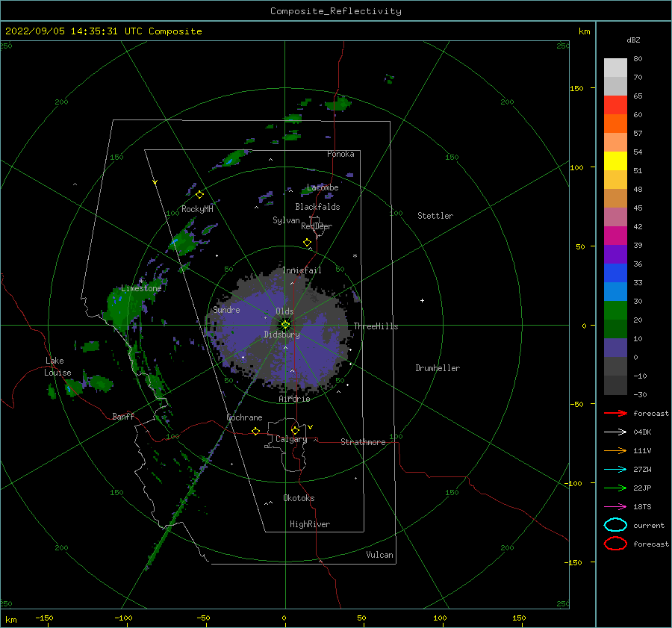
Task: Click the cyan 27ZW arrow legend icon
Action: coord(615,470)
